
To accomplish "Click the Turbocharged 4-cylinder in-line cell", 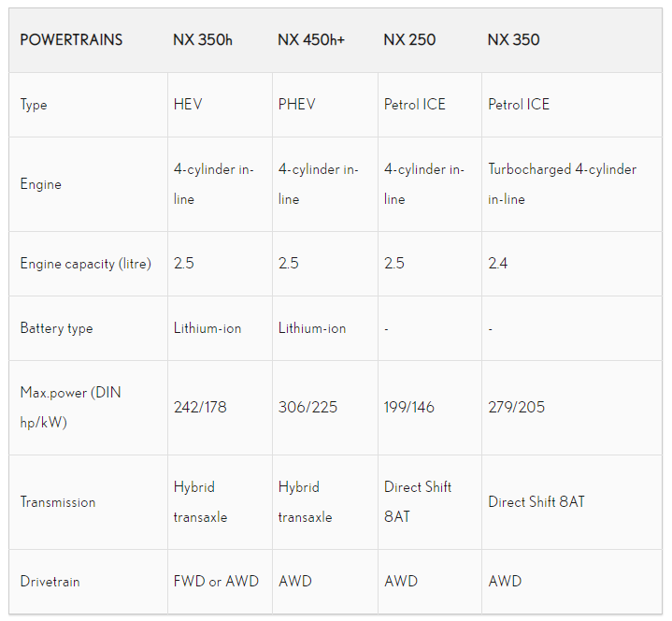I will click(x=562, y=184).
